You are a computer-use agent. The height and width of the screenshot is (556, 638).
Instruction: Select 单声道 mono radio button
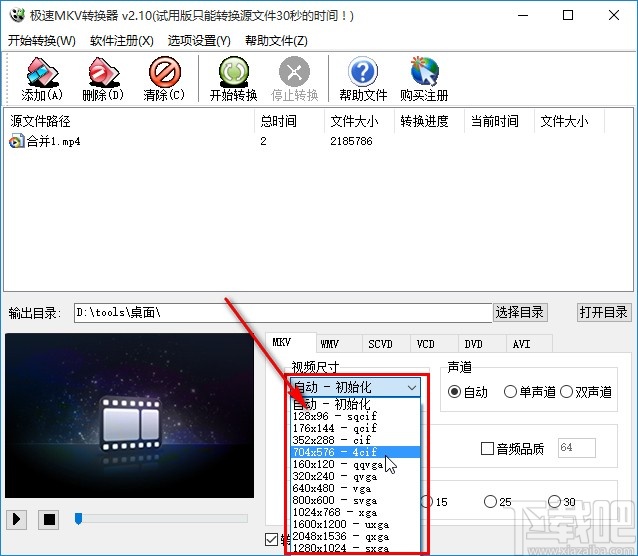point(510,392)
